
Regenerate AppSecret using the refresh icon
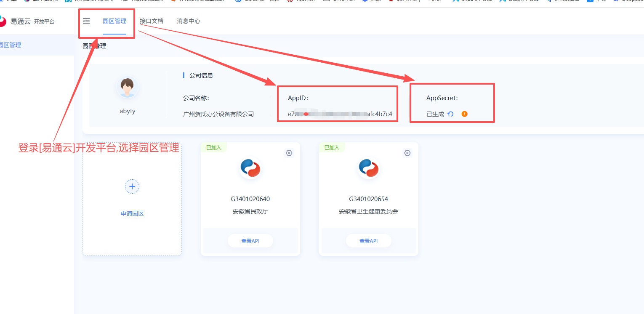click(450, 114)
